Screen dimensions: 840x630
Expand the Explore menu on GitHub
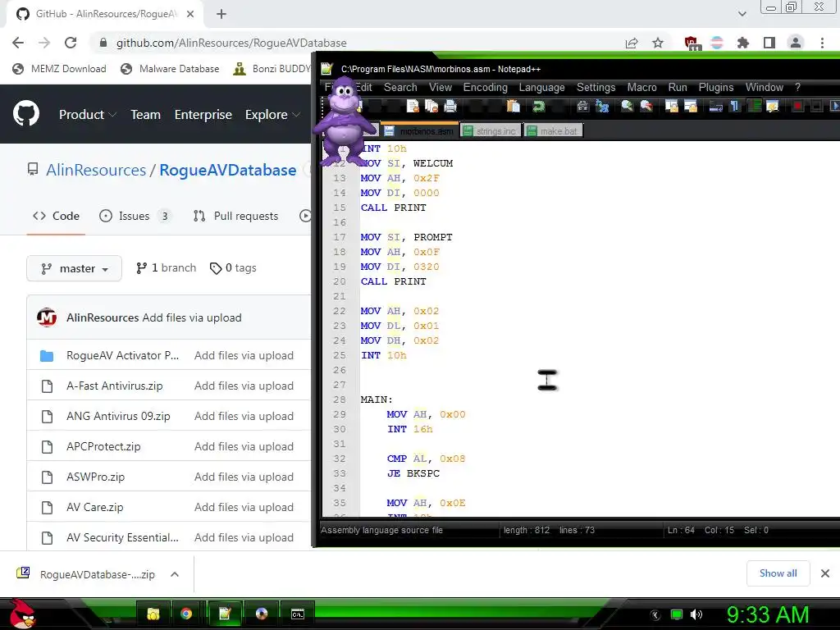coord(272,115)
